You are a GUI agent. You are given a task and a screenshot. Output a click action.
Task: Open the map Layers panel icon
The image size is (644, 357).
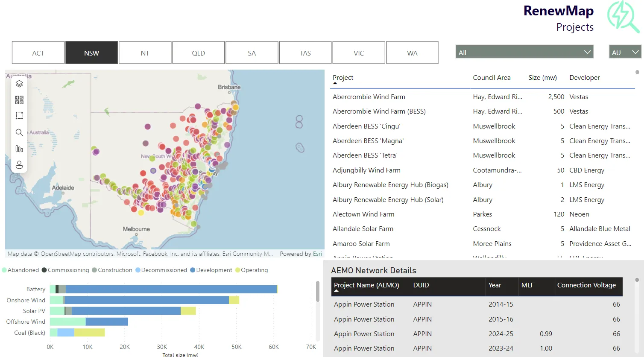[19, 84]
